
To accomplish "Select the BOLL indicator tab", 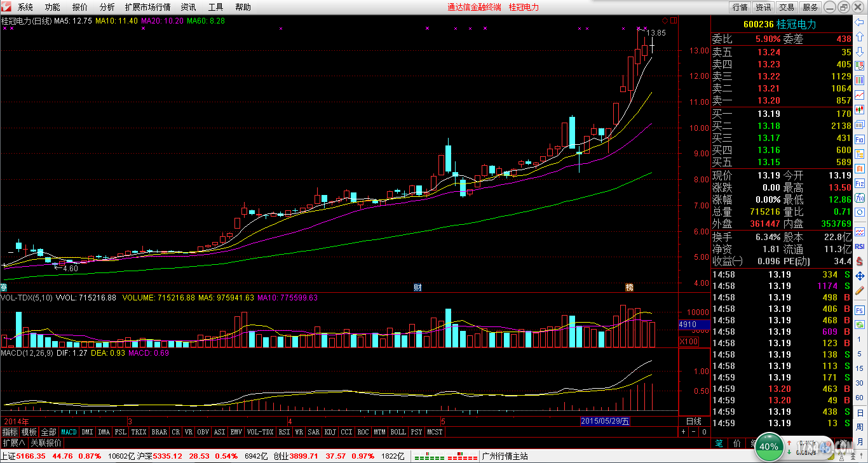I will pyautogui.click(x=398, y=432).
